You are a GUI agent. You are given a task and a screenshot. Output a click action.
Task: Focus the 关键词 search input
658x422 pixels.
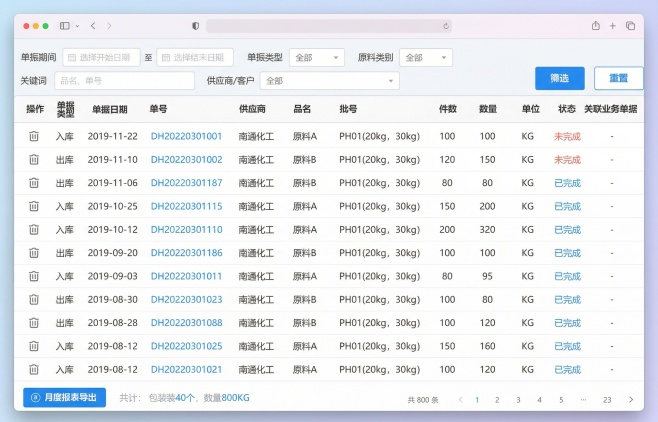125,81
